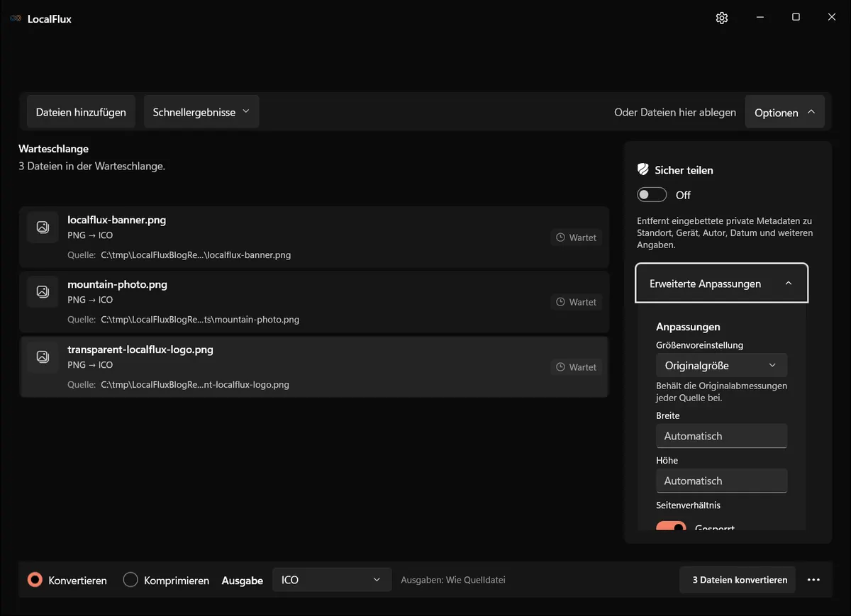
Task: Click the Wartet status of transparent-localflux-logo.png
Action: [576, 367]
